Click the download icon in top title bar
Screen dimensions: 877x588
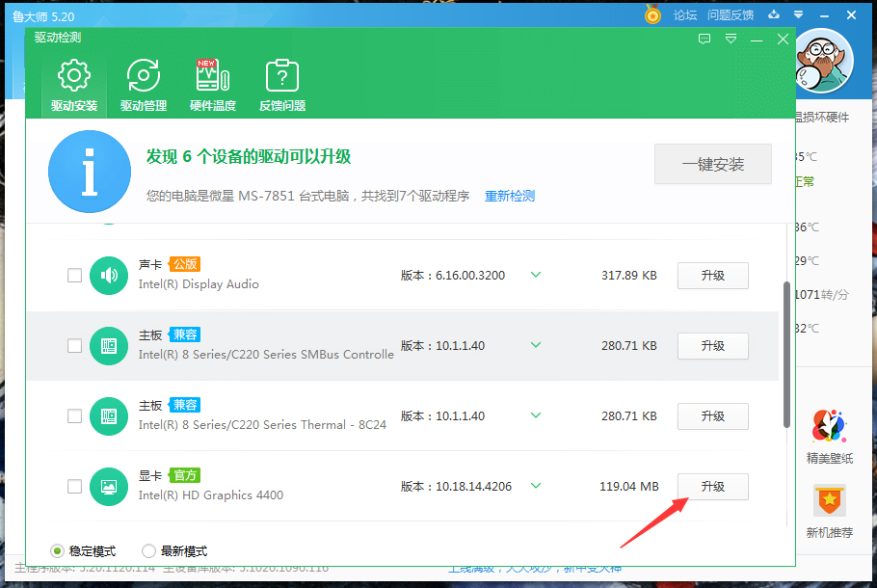coord(773,15)
